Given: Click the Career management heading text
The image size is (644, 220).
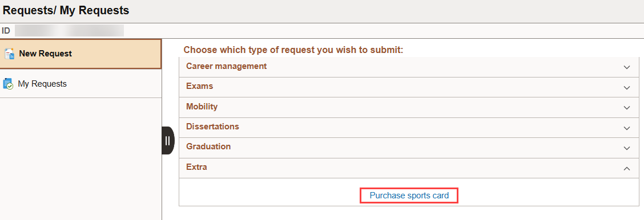Looking at the screenshot, I should pyautogui.click(x=226, y=66).
